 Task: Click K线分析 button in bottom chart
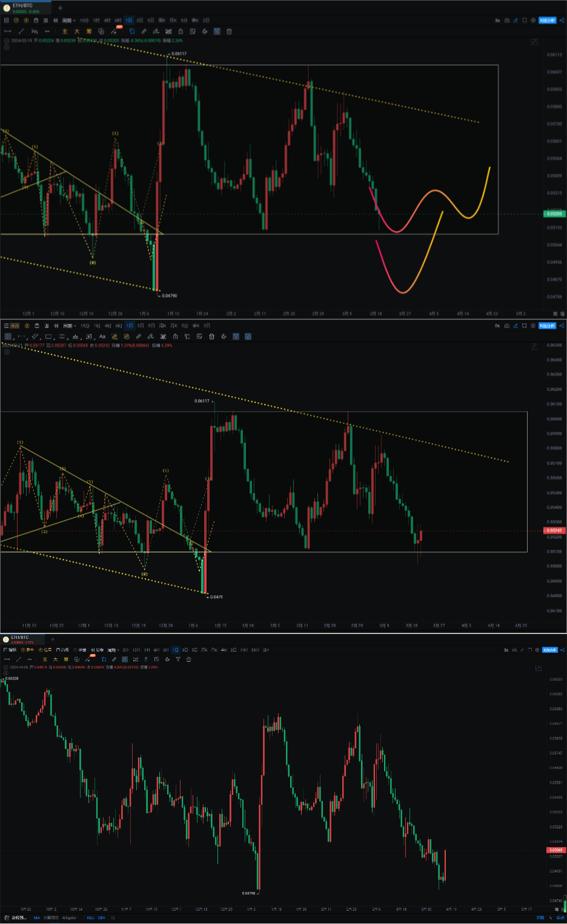tap(549, 650)
